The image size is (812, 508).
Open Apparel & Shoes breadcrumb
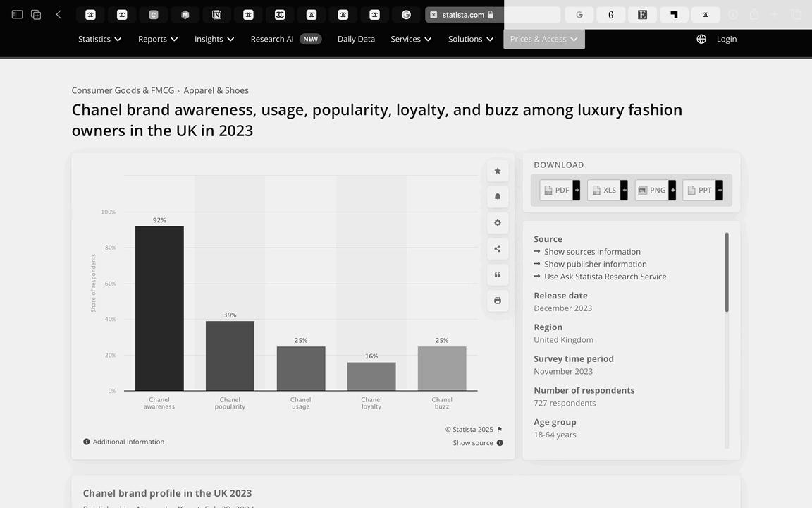tap(216, 90)
